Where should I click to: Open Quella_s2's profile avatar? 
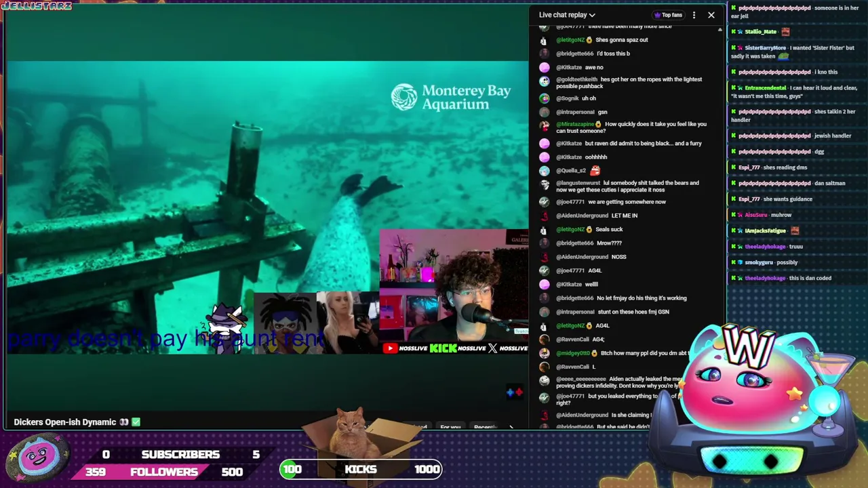544,171
